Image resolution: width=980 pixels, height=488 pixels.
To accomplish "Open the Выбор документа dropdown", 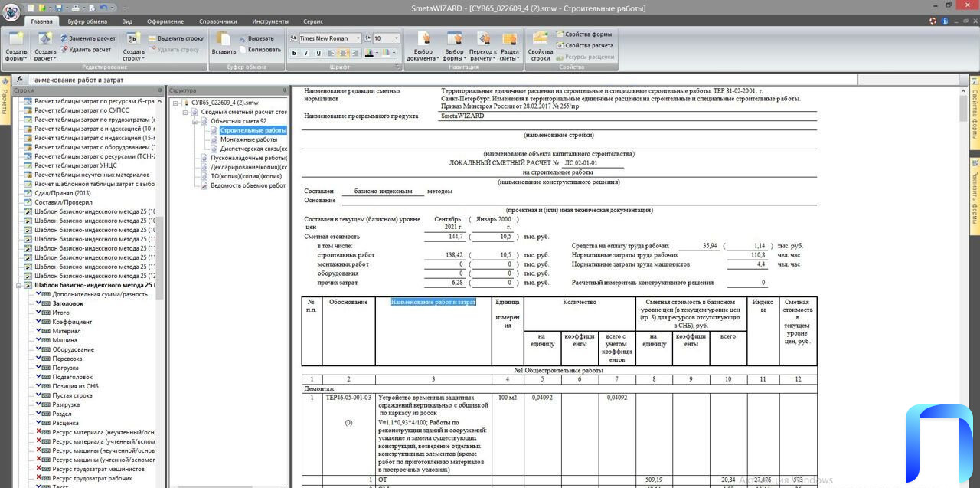I will [x=423, y=46].
